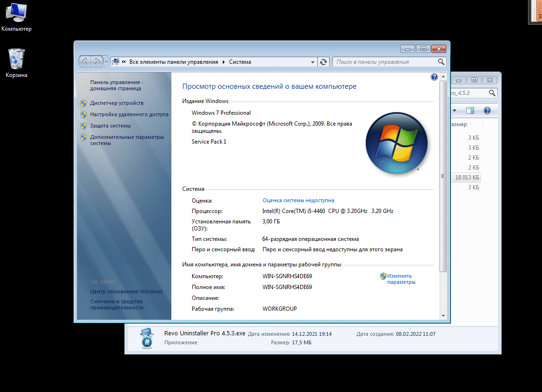Open 'Панель управления - домашняя страница' link
This screenshot has width=542, height=392.
pyautogui.click(x=116, y=85)
